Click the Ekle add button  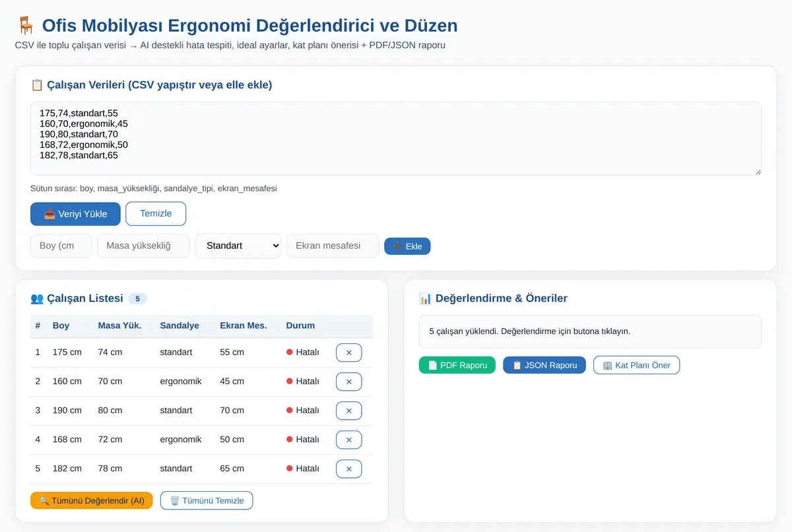pos(407,246)
